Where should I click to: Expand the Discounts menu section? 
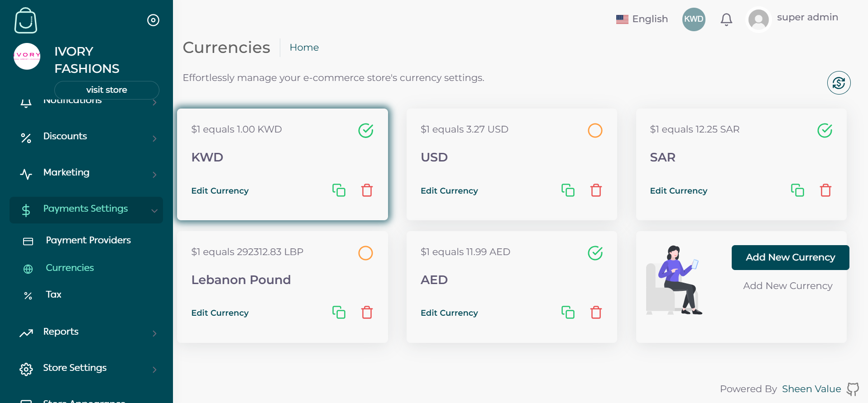(x=86, y=137)
